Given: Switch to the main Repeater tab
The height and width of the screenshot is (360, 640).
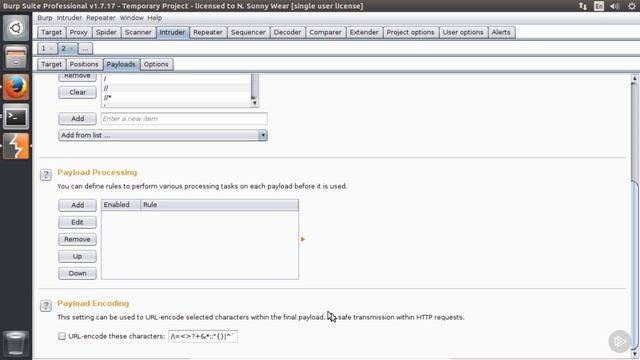Looking at the screenshot, I should [208, 32].
